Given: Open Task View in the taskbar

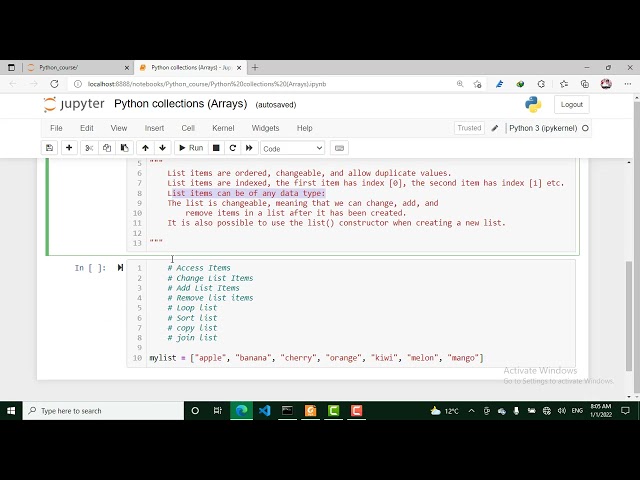Looking at the screenshot, I should pos(218,411).
